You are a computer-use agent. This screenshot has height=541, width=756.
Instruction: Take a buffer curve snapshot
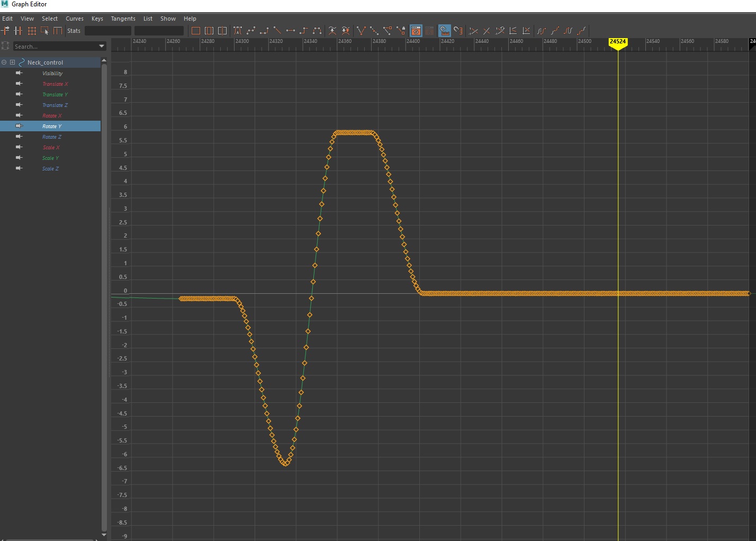(x=332, y=31)
